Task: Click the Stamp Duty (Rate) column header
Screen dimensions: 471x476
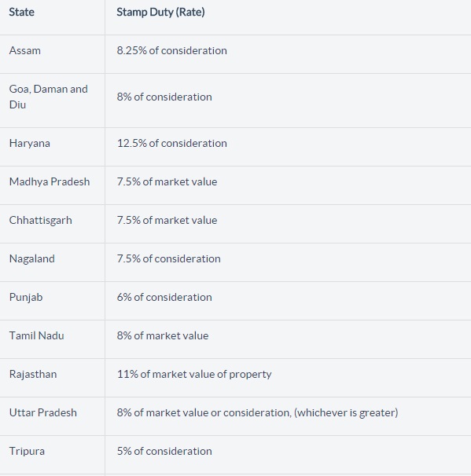Action: tap(160, 12)
